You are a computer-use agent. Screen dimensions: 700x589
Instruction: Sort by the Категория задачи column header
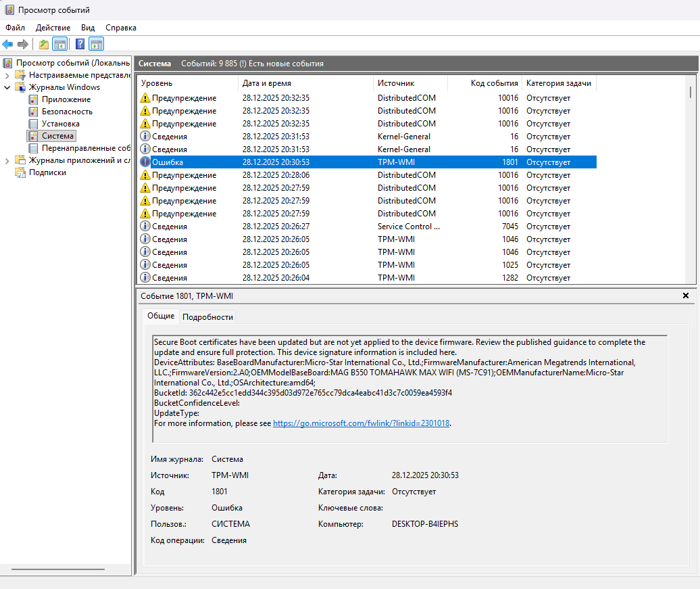pos(559,83)
